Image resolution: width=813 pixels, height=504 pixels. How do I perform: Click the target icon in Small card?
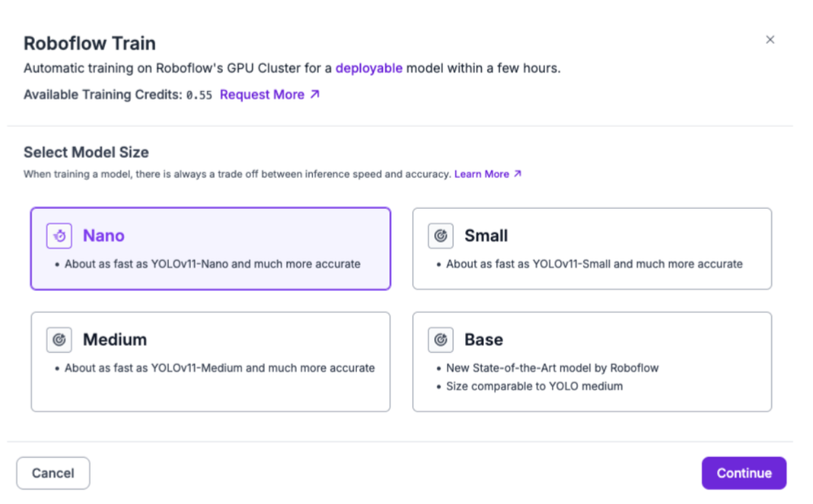click(x=441, y=236)
